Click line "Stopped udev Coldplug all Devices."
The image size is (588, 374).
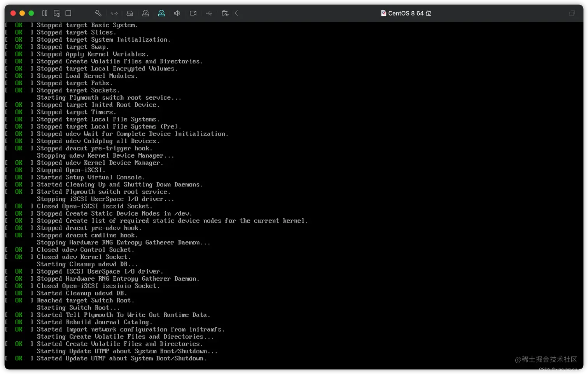98,141
